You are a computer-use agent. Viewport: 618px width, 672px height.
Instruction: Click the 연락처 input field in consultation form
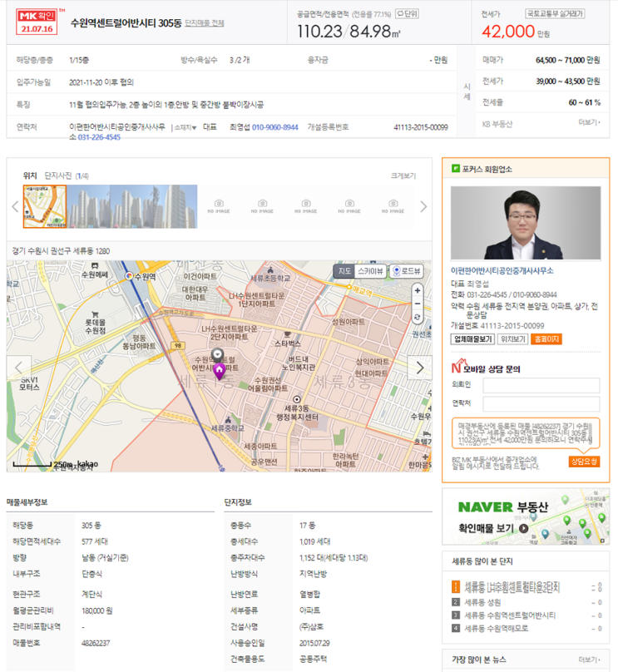tap(541, 403)
